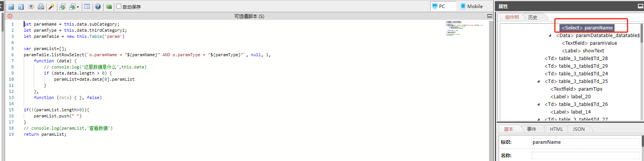The image size is (644, 161).
Task: Click line number 6 in gutter
Action: [x=13, y=55]
